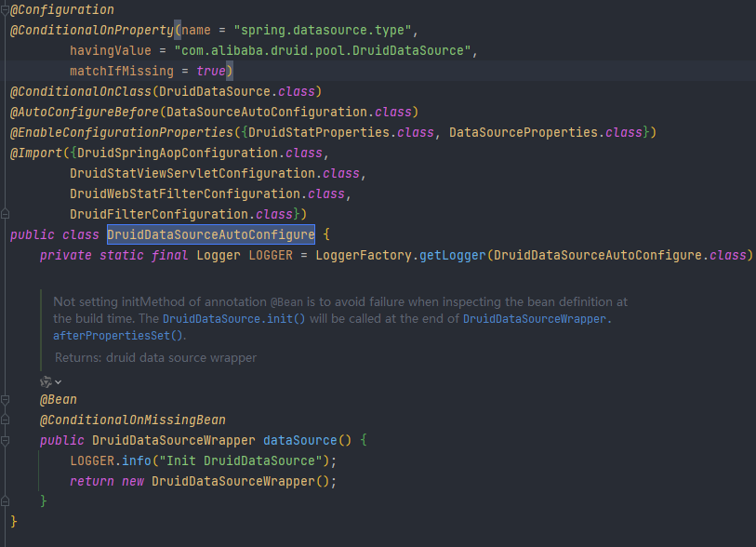Collapse the fold marker beside @Bean annotation
756x547 pixels.
[x=5, y=399]
